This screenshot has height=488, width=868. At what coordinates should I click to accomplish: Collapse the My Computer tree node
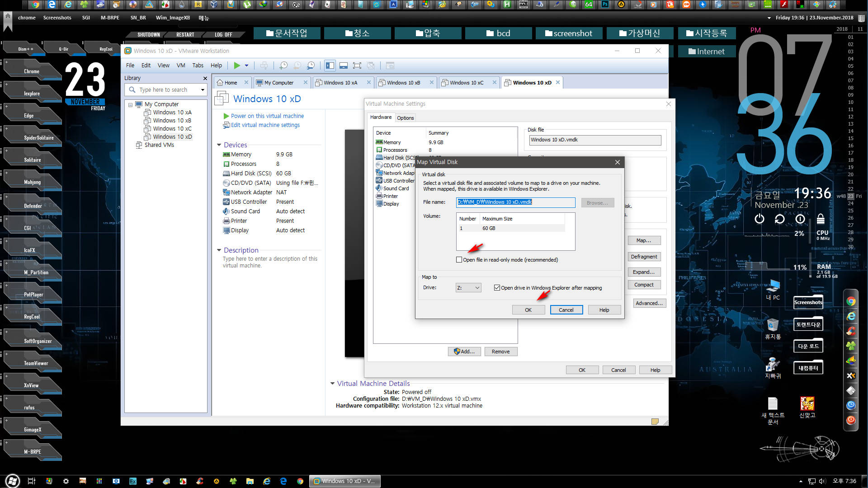(x=130, y=104)
